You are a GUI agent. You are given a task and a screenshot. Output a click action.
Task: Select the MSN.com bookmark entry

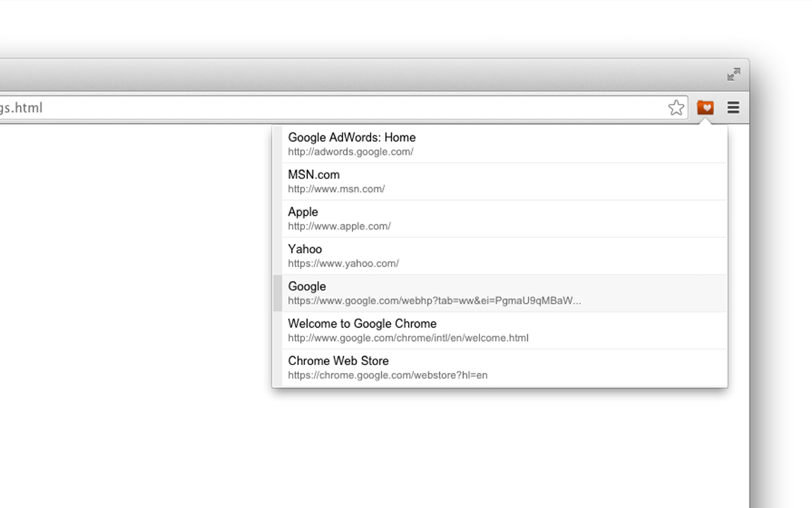coord(504,182)
